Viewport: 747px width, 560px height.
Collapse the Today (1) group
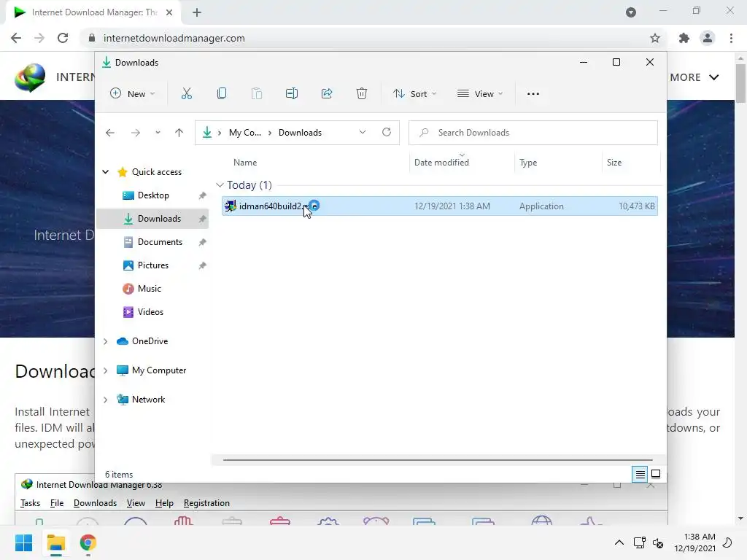220,184
